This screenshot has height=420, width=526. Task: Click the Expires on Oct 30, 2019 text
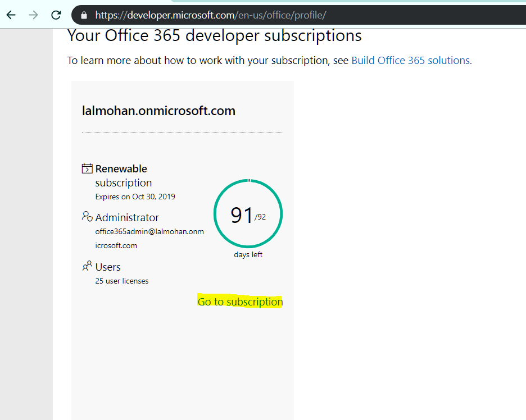(135, 197)
